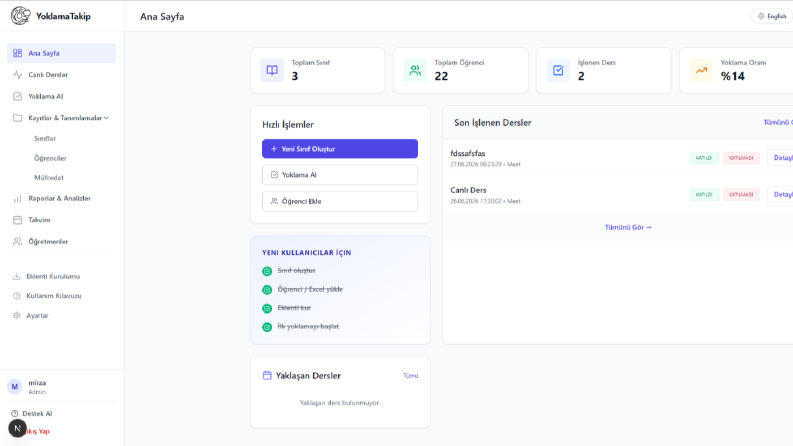The width and height of the screenshot is (793, 446).
Task: Click KATILMADI badge in fdssafsfas row
Action: [741, 158]
